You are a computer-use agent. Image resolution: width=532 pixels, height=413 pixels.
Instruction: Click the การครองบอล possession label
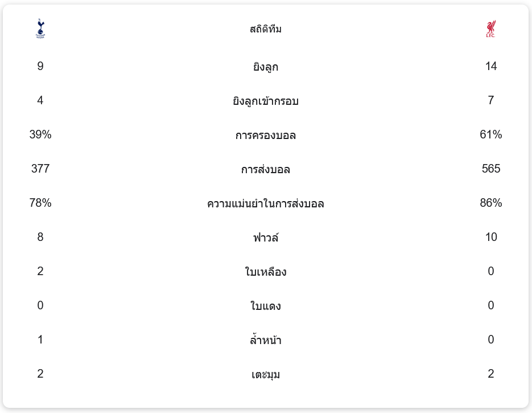point(266,136)
